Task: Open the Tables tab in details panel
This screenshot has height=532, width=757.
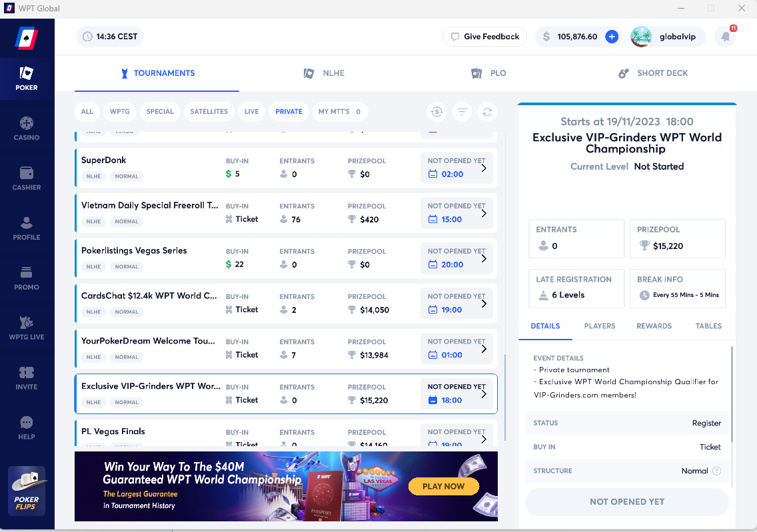Action: [x=708, y=326]
